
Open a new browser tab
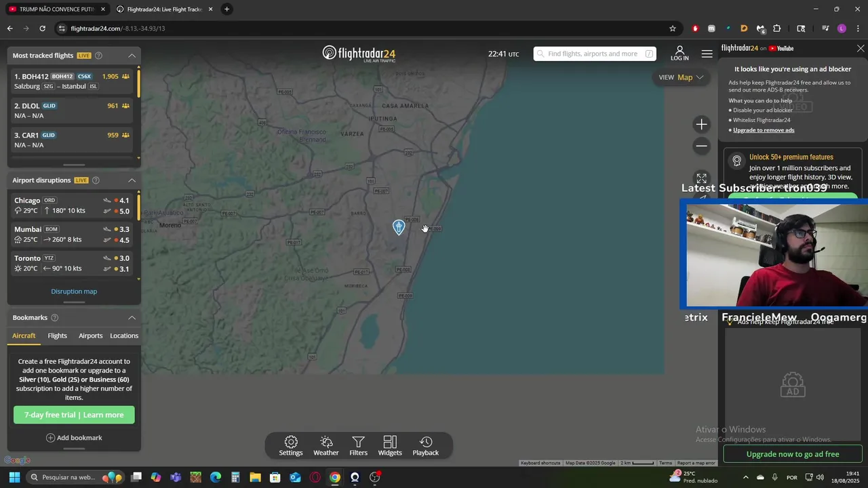[x=226, y=9]
